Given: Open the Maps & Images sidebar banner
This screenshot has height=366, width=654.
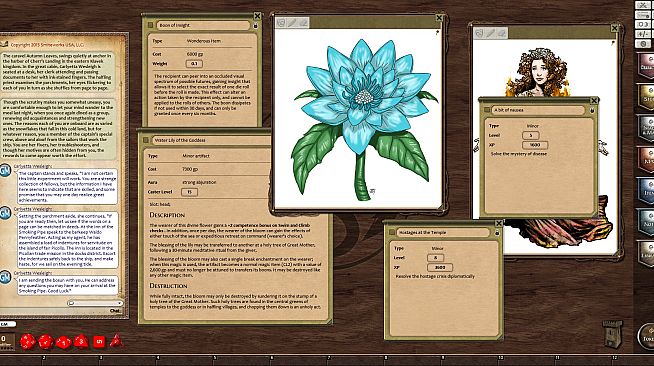Looking at the screenshot, I should pyautogui.click(x=646, y=128).
